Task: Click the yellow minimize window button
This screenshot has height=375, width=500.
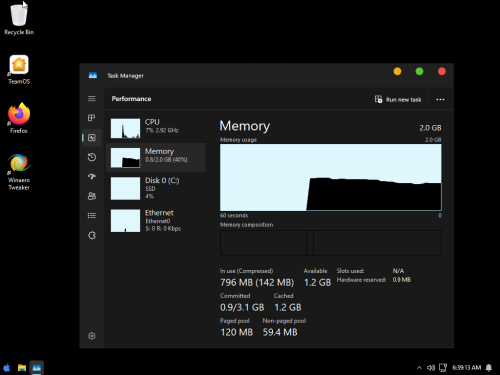Action: coord(397,71)
